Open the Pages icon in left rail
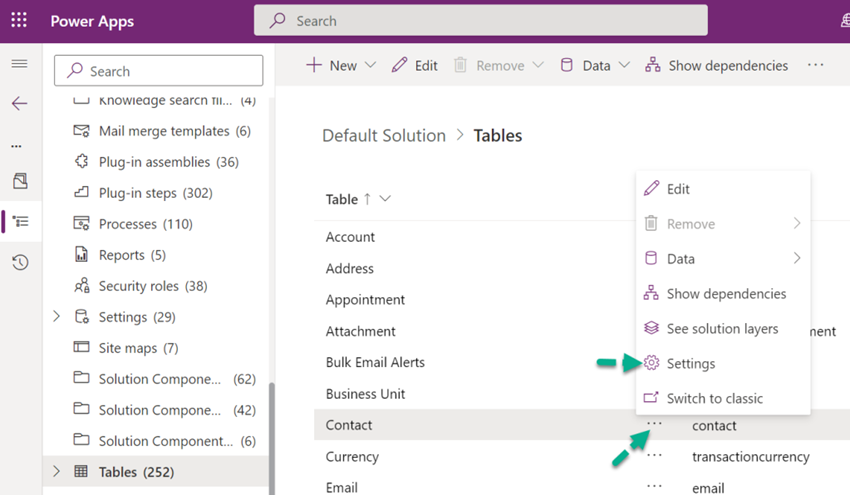The height and width of the screenshot is (495, 850). coord(20,181)
